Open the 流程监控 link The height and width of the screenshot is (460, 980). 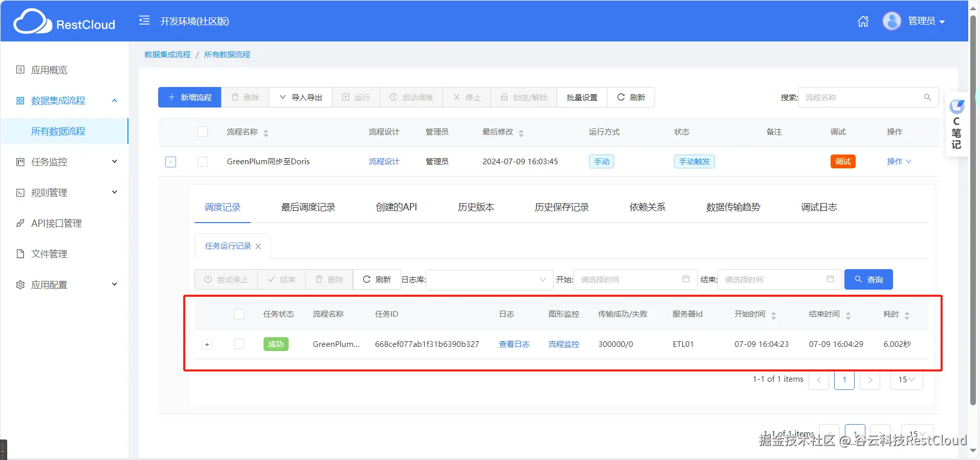(x=563, y=344)
